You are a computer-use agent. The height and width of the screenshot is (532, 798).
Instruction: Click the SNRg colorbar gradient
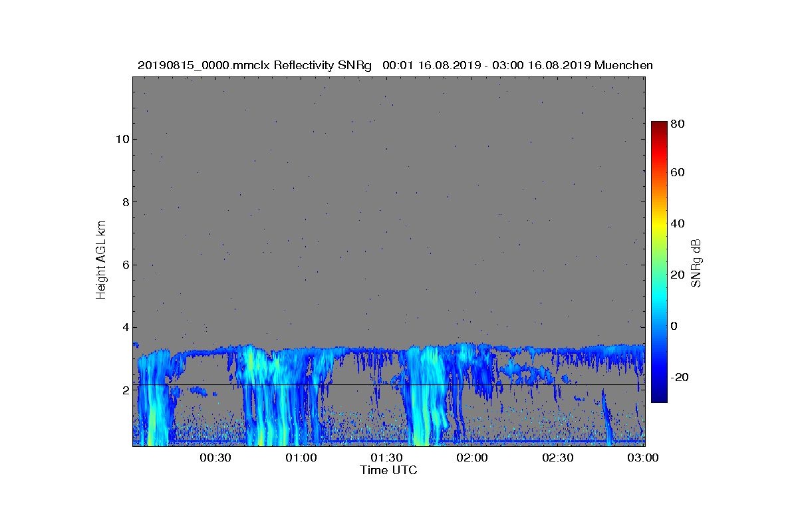(x=659, y=262)
